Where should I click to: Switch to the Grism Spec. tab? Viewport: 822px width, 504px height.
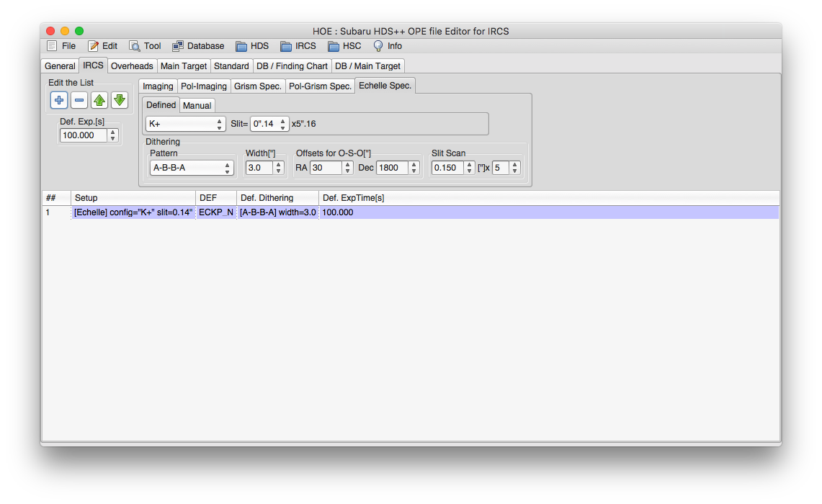257,86
